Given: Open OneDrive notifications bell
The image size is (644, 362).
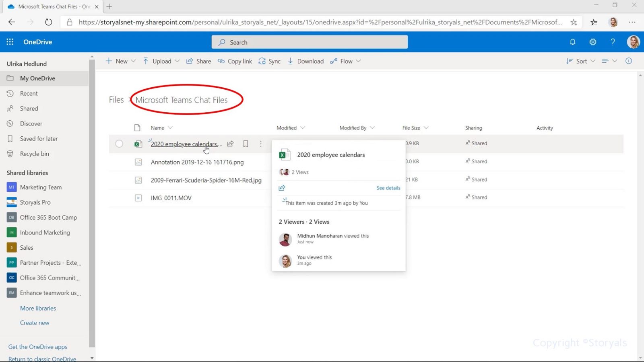Looking at the screenshot, I should 572,42.
